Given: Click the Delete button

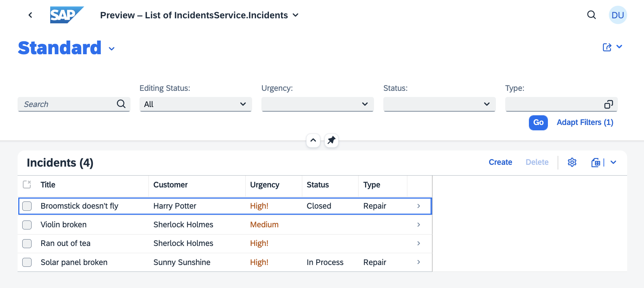Looking at the screenshot, I should 537,162.
